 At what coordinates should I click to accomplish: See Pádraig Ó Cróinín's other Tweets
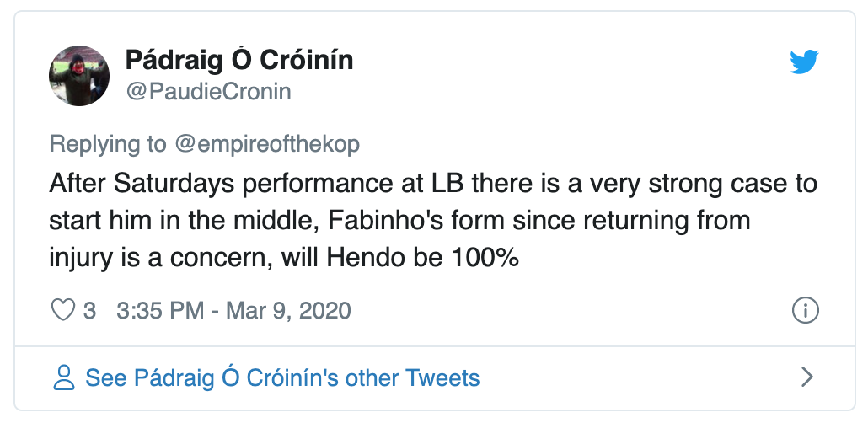point(282,377)
